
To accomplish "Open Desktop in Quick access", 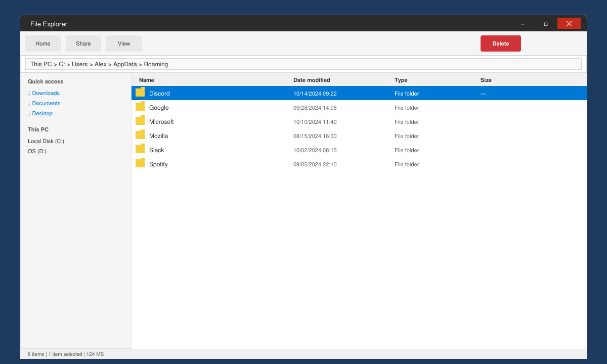I will coord(40,113).
